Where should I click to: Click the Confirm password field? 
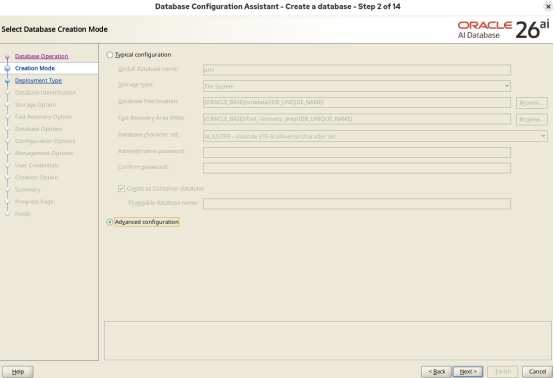pyautogui.click(x=357, y=168)
